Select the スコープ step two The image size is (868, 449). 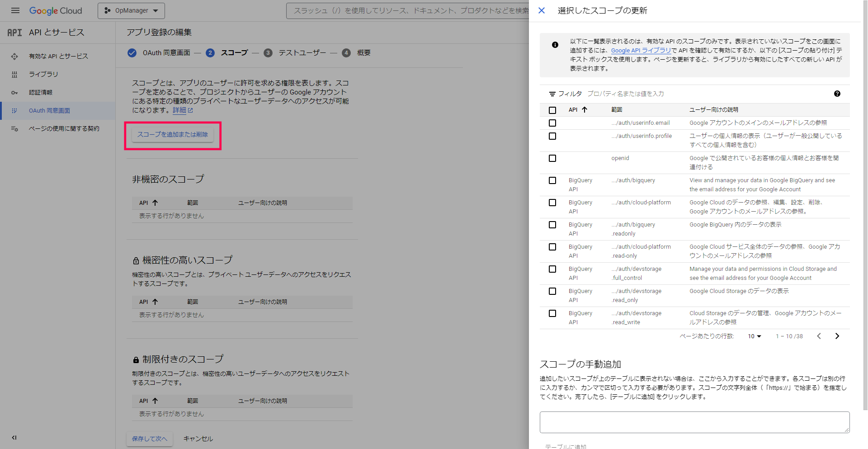tap(227, 53)
